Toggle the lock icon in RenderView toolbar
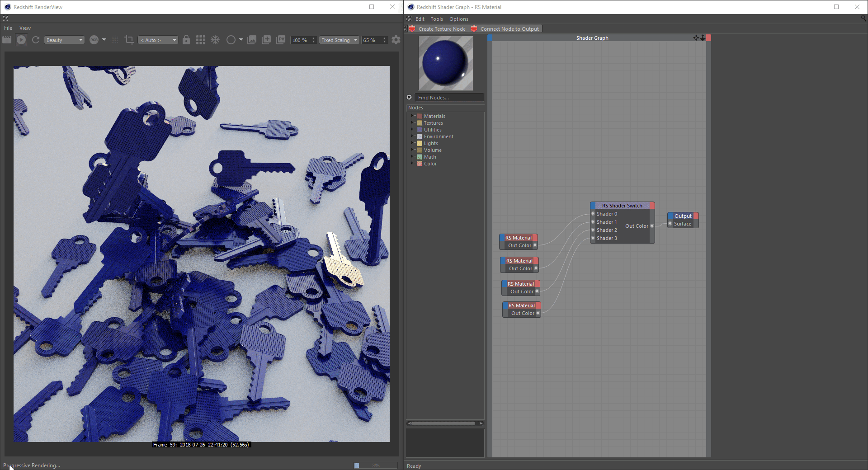Viewport: 868px width, 470px height. pos(186,40)
